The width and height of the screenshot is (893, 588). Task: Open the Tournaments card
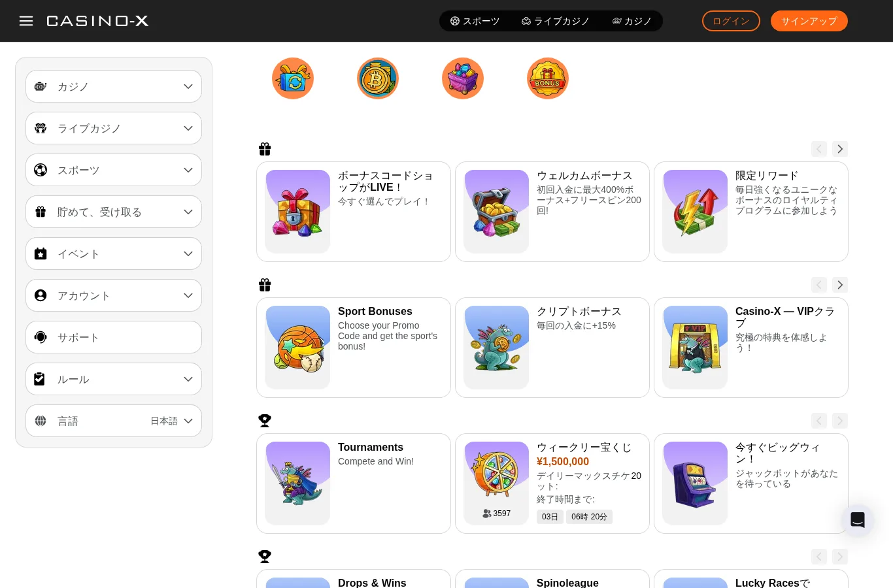354,483
